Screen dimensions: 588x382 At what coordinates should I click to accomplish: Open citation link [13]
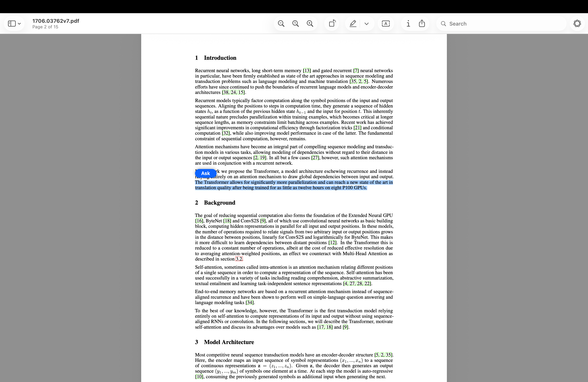(x=307, y=71)
